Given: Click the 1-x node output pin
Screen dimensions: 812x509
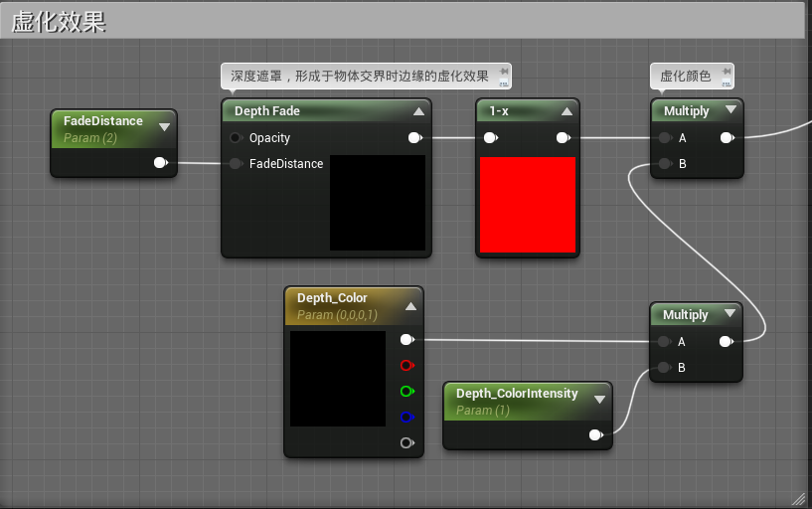Looking at the screenshot, I should click(564, 138).
